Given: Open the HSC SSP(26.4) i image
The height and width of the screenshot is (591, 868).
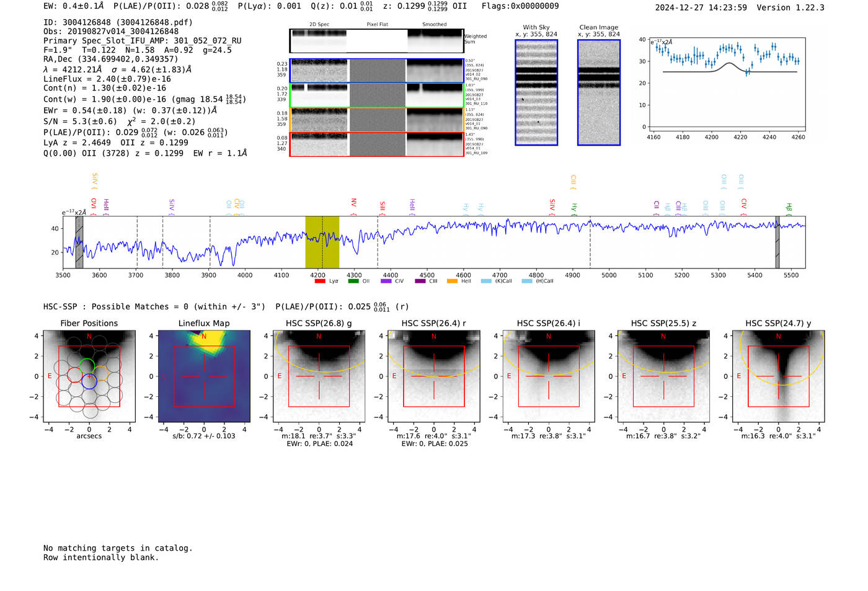Looking at the screenshot, I should pyautogui.click(x=549, y=376).
